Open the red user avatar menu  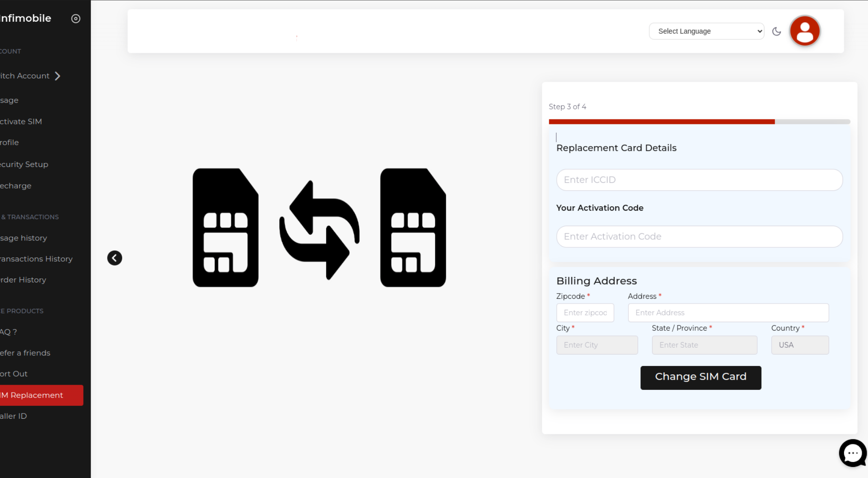tap(805, 31)
